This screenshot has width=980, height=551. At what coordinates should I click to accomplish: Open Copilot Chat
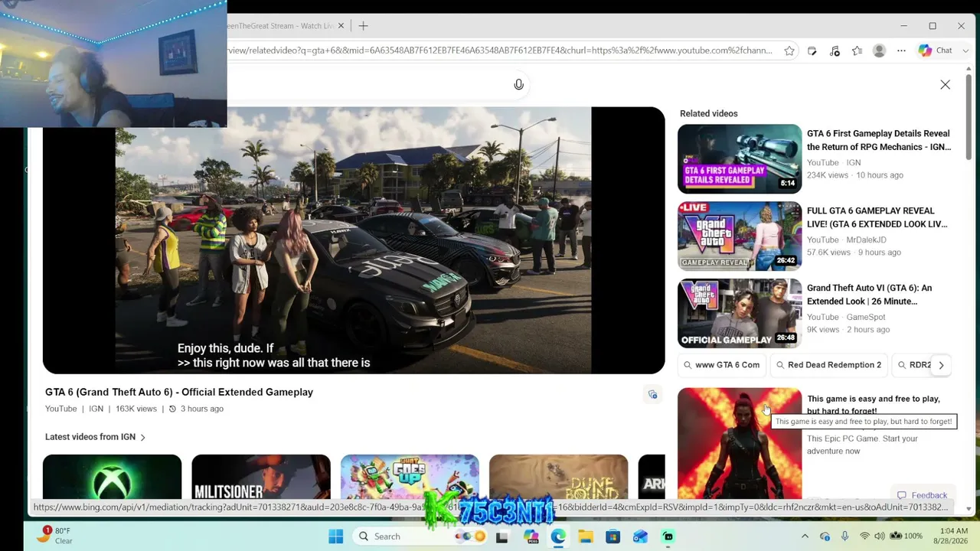[x=936, y=51]
